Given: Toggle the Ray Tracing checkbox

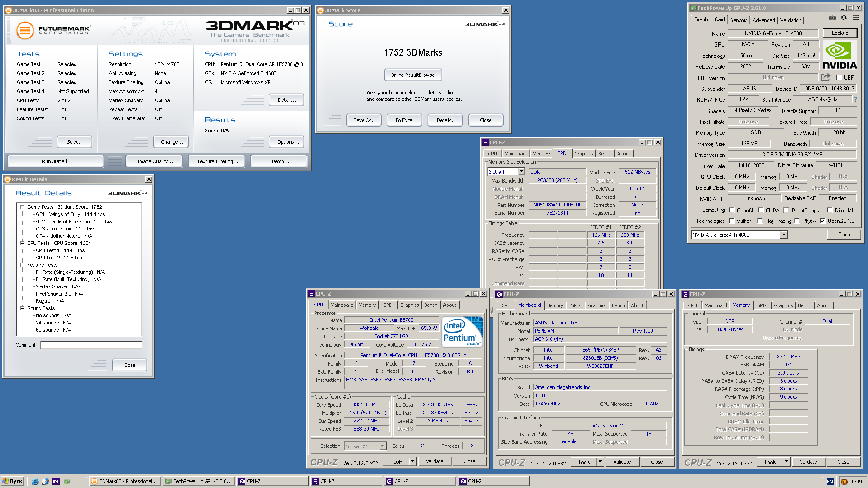Looking at the screenshot, I should coord(760,221).
